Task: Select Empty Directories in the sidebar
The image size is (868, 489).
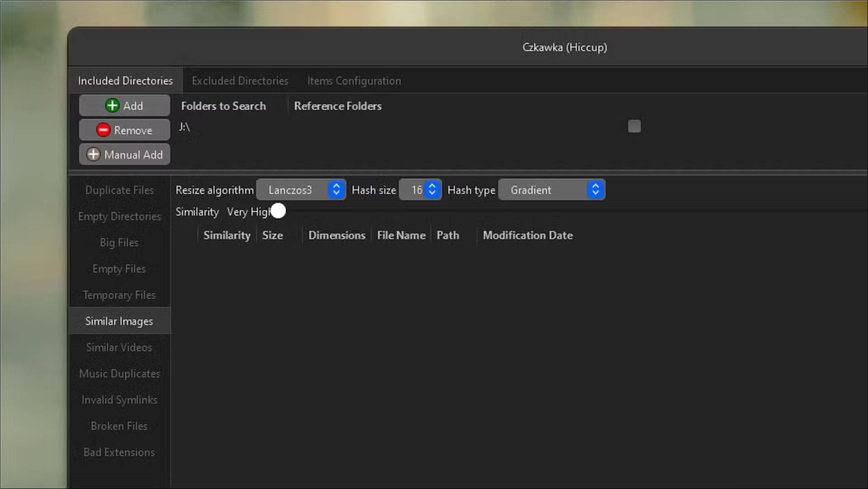Action: [x=119, y=216]
